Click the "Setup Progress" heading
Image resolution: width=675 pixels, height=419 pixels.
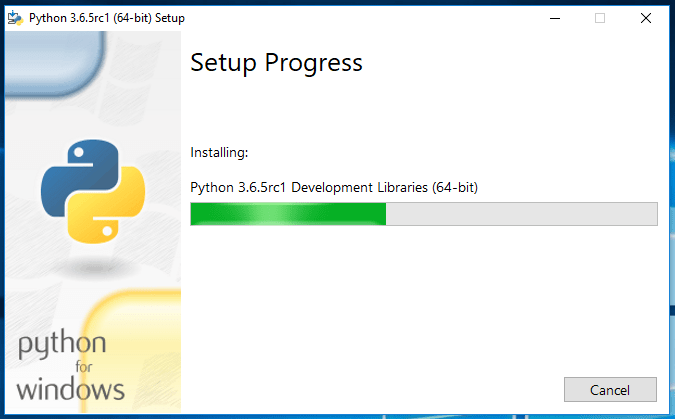click(x=276, y=63)
